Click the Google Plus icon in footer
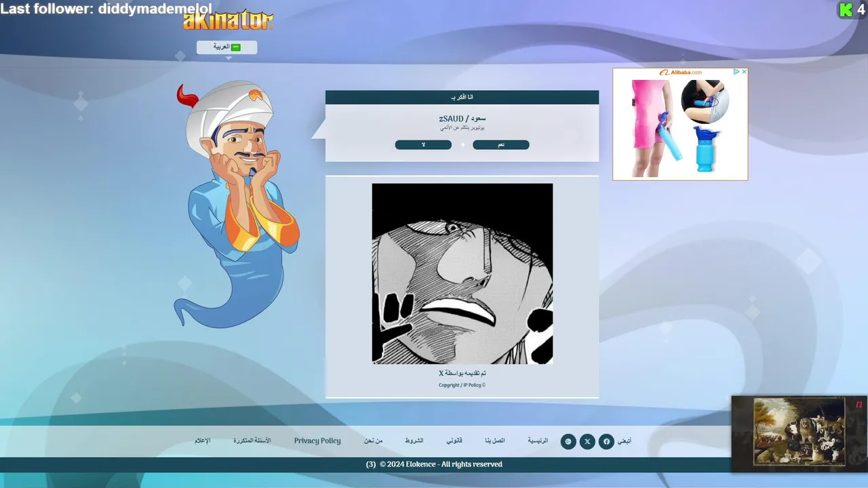The width and height of the screenshot is (868, 488). (x=568, y=442)
